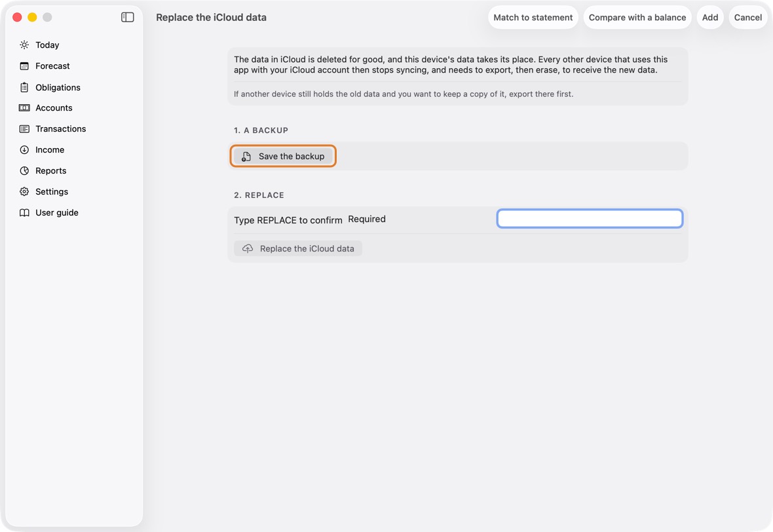The image size is (773, 532).
Task: Show the Transactions sidebar label
Action: (x=61, y=128)
